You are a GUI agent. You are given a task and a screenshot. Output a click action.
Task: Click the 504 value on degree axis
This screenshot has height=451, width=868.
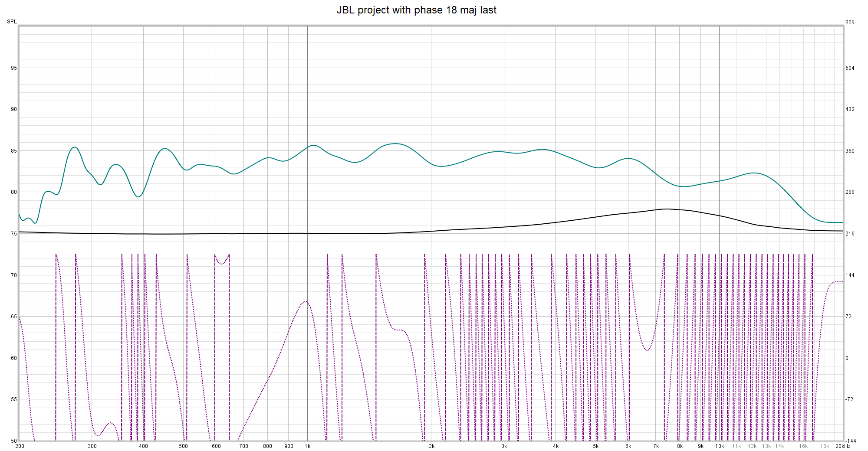point(850,68)
